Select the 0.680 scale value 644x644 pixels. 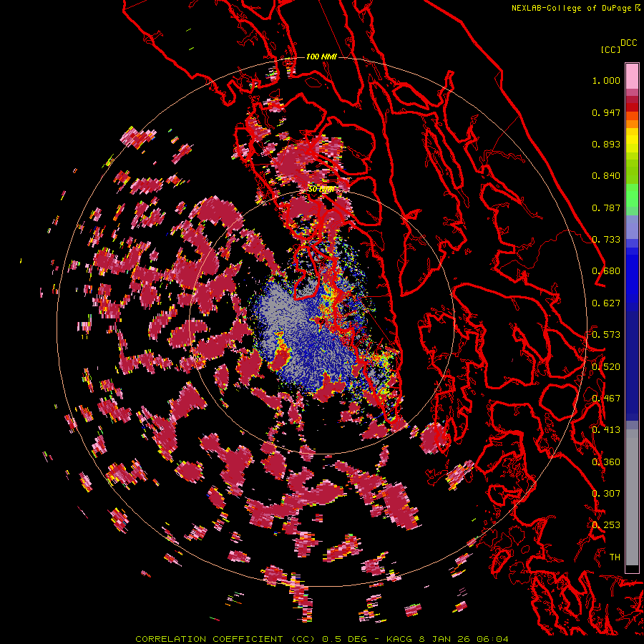pyautogui.click(x=606, y=271)
